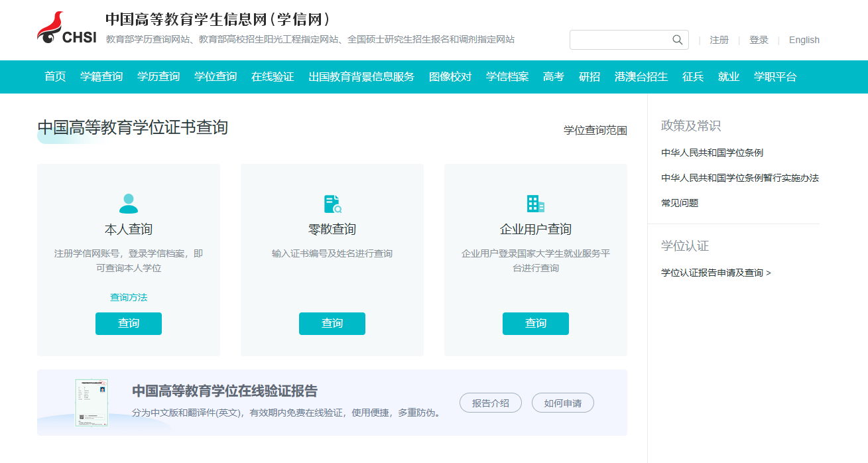The height and width of the screenshot is (463, 868).
Task: Click the 查询 button under 本人查询
Action: (128, 324)
